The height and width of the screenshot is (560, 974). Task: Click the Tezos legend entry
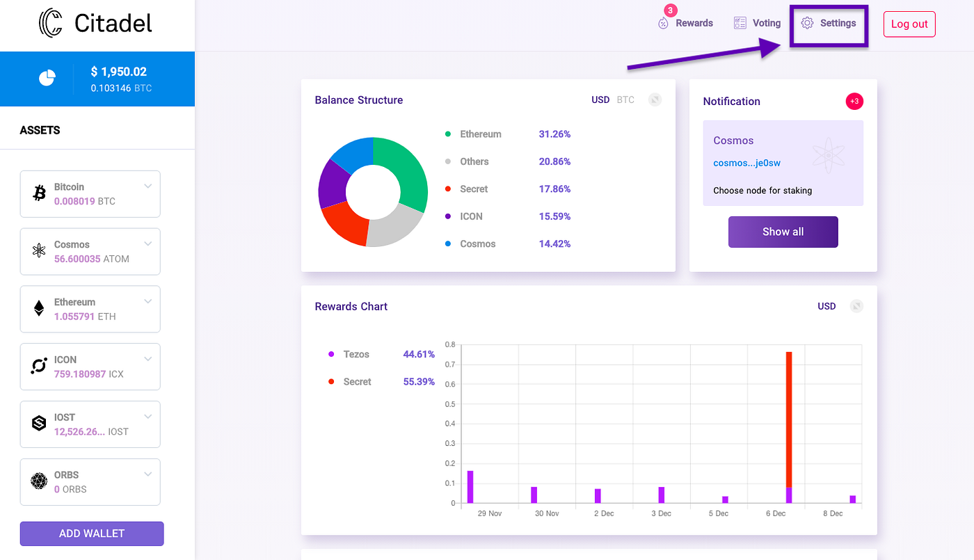381,354
